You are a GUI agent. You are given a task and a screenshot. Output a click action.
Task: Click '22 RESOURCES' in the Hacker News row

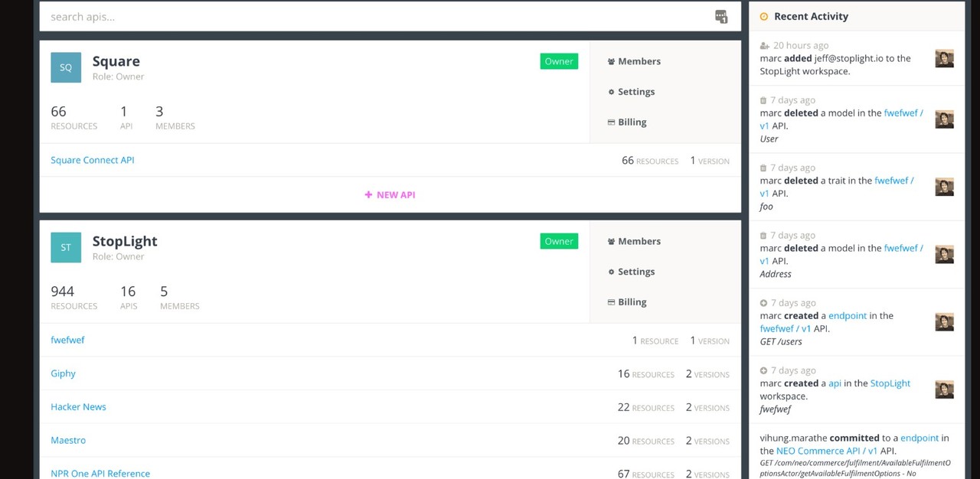pyautogui.click(x=646, y=408)
